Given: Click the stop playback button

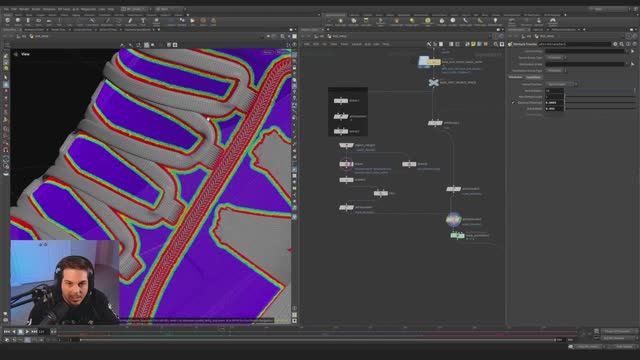Looking at the screenshot, I should coord(21,332).
